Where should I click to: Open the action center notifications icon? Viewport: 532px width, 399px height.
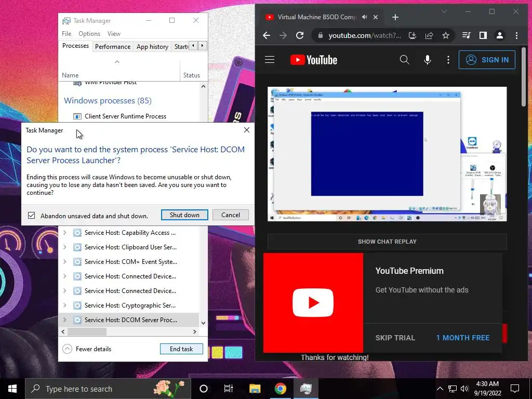(x=515, y=389)
